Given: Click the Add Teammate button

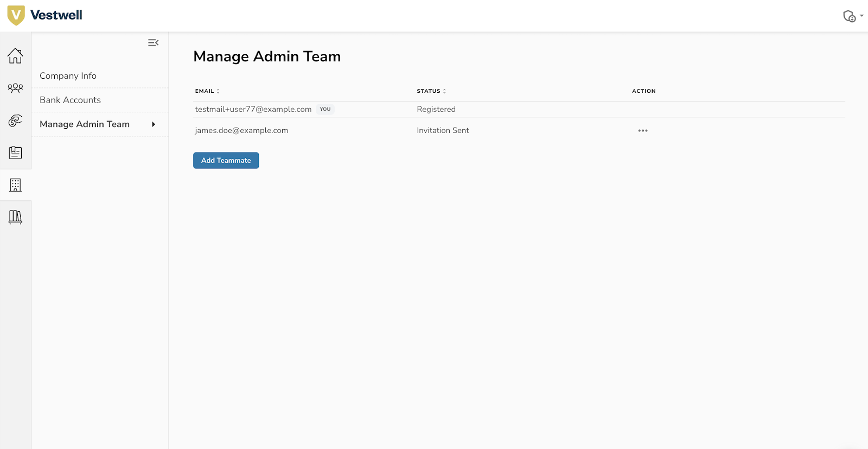Looking at the screenshot, I should [226, 161].
